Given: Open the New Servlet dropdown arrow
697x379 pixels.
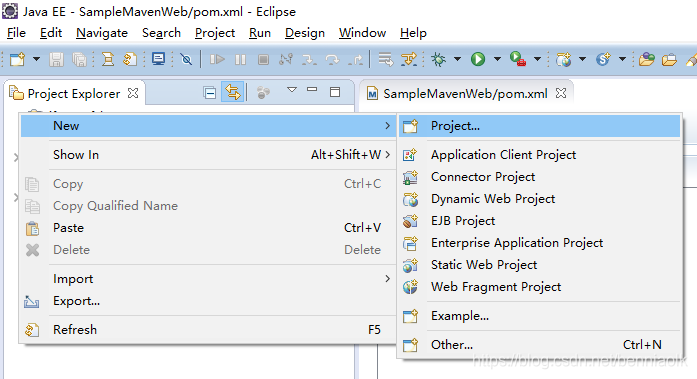Looking at the screenshot, I should [x=622, y=59].
